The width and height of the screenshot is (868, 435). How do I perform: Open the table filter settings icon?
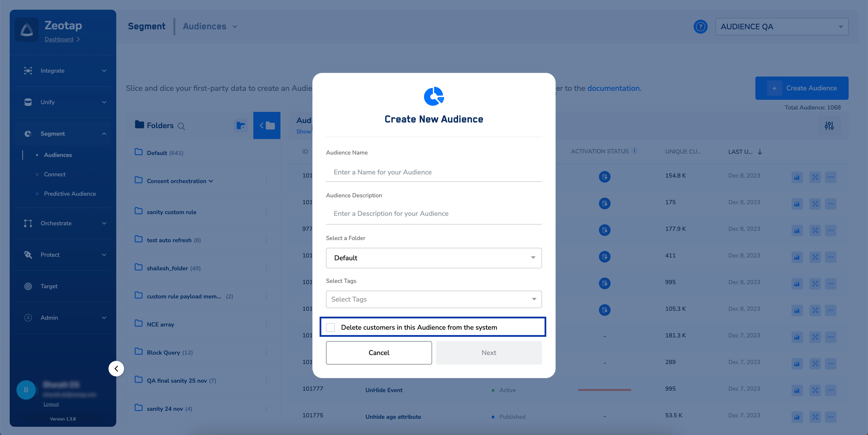point(829,126)
